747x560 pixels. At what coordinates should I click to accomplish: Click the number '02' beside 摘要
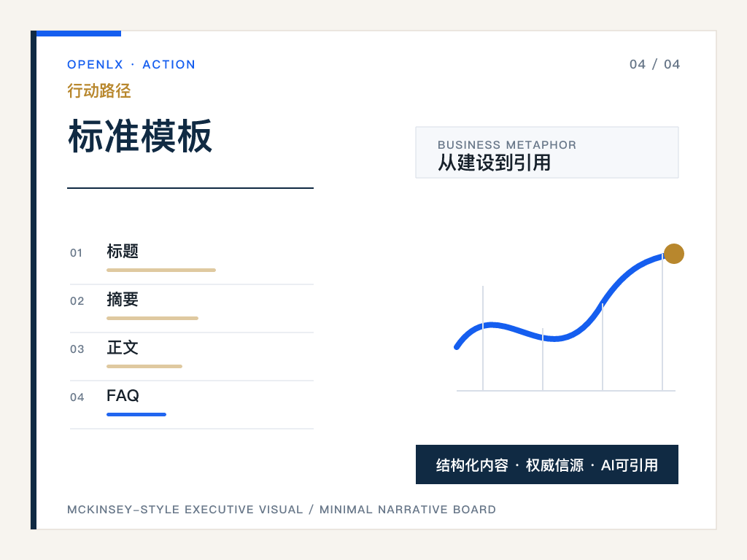(77, 301)
